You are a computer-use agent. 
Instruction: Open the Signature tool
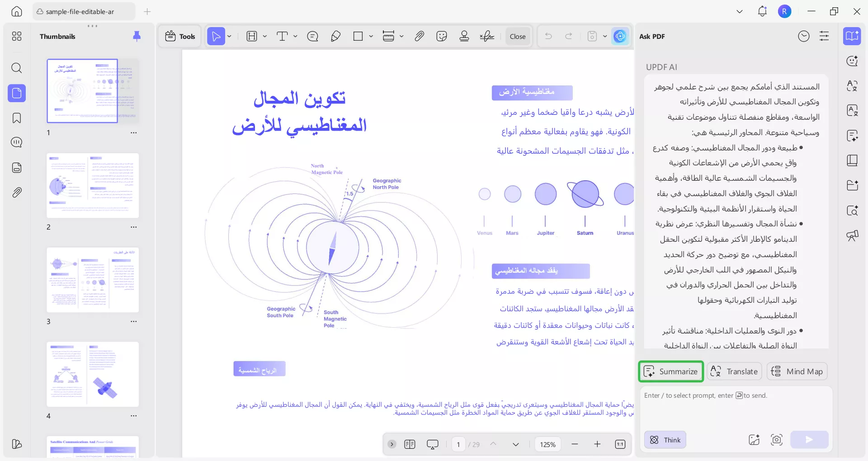pyautogui.click(x=487, y=36)
